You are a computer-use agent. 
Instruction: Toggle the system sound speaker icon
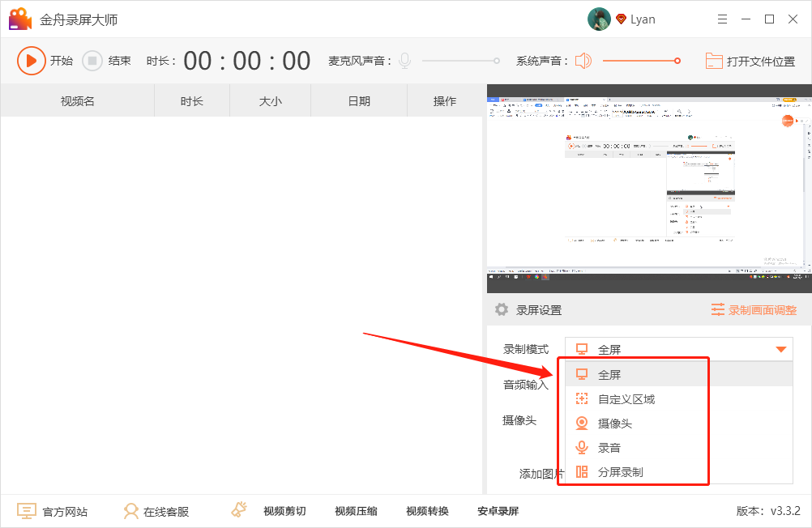pyautogui.click(x=583, y=61)
